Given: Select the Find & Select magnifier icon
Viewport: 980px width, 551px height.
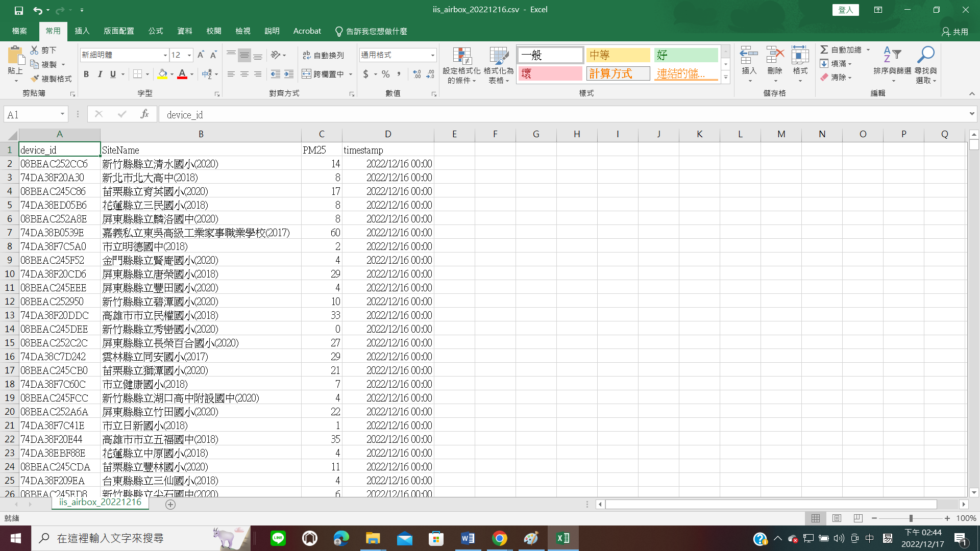Looking at the screenshot, I should 925,55.
